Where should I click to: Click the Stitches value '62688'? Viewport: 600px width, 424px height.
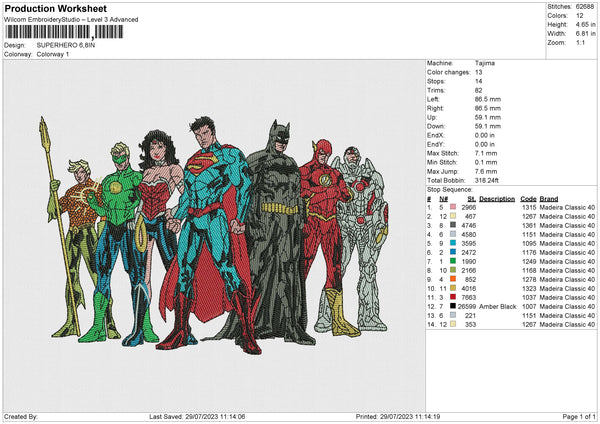coord(585,7)
